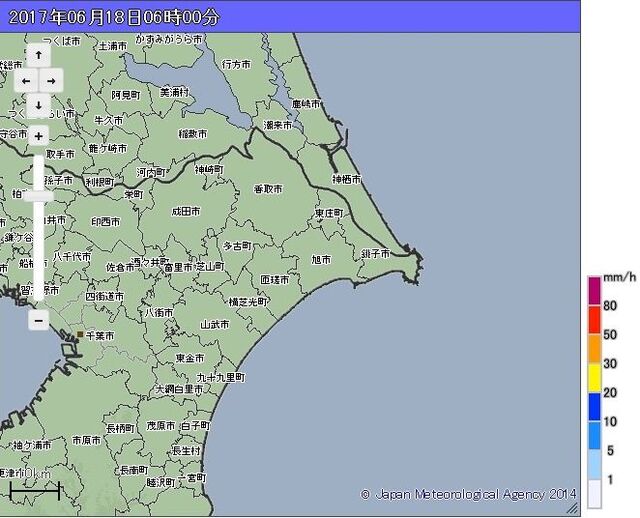Click the 印西市 map label
Viewport: 640px width, 518px height.
click(x=106, y=222)
